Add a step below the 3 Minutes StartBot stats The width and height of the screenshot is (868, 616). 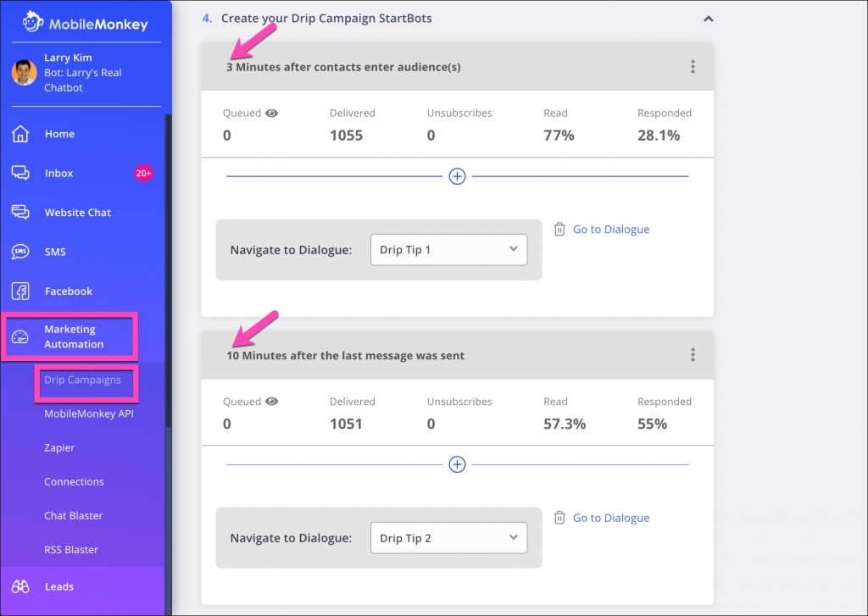coord(457,176)
